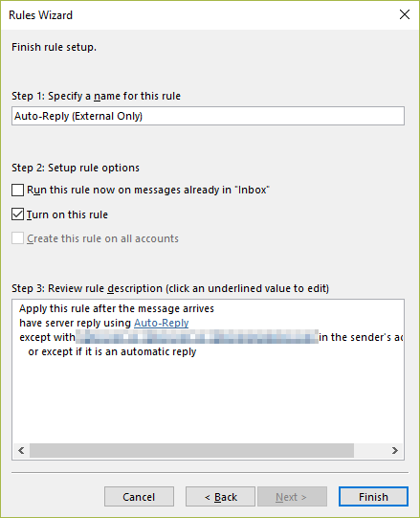Close the Rules Wizard dialog
The width and height of the screenshot is (420, 518).
coord(404,15)
